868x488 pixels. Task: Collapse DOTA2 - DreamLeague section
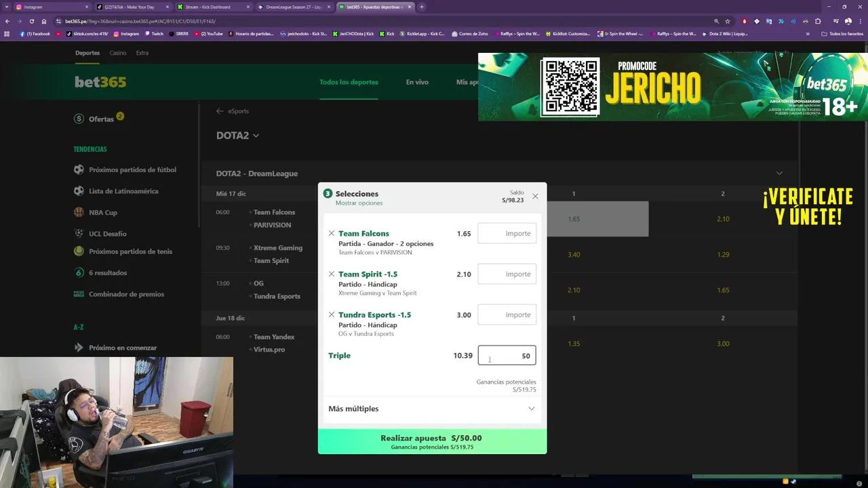[779, 174]
